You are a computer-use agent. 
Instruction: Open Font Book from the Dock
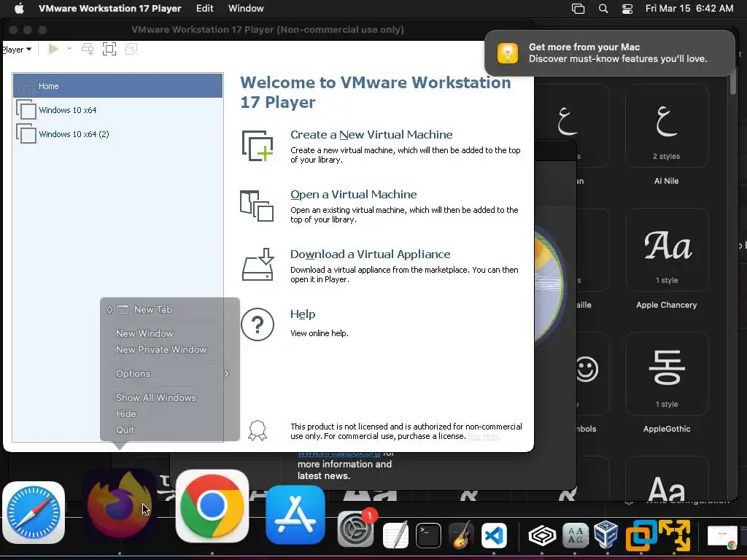(x=575, y=535)
